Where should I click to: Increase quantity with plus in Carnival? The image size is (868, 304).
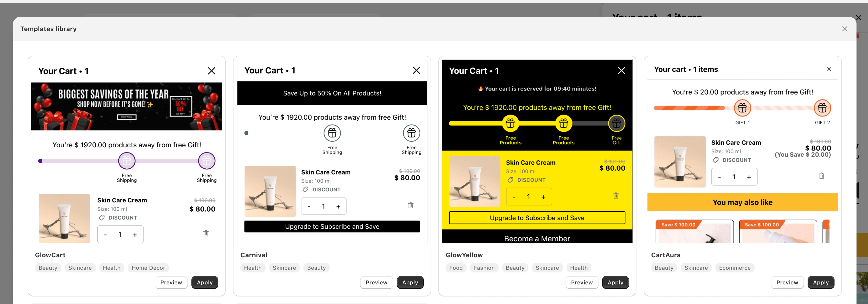coord(338,207)
